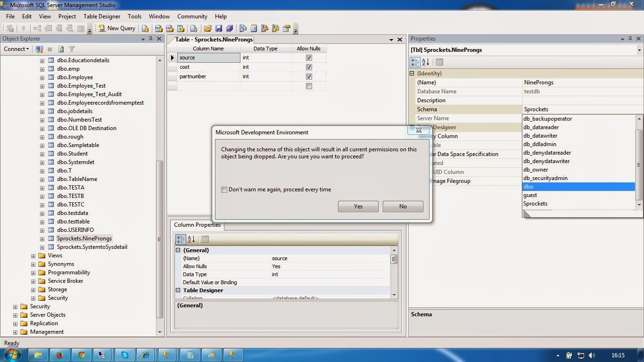Collapse the Management node
The image size is (644, 362).
click(x=15, y=332)
